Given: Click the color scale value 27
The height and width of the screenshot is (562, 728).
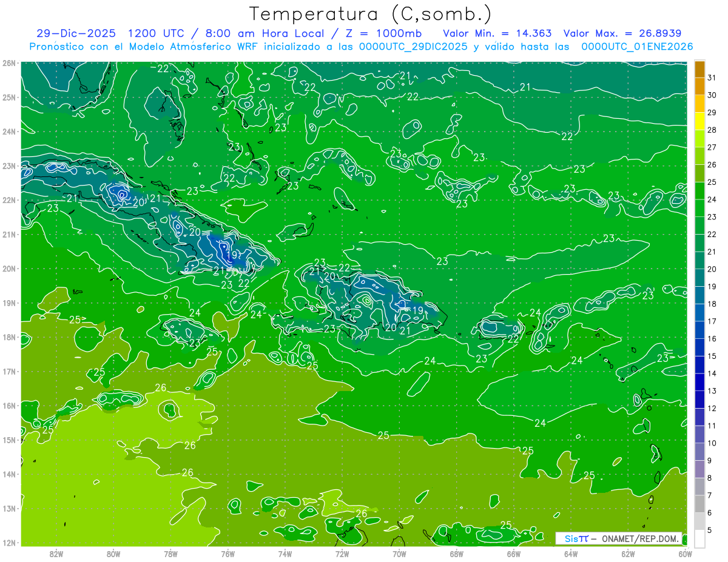Looking at the screenshot, I should point(712,147).
